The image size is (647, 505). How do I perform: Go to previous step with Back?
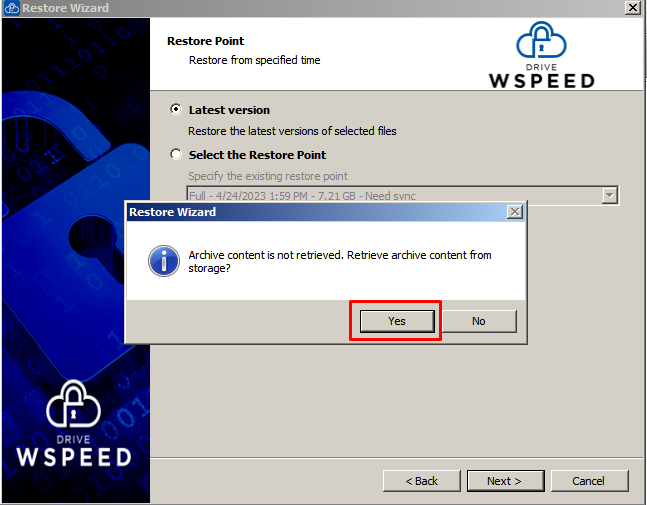pos(421,481)
